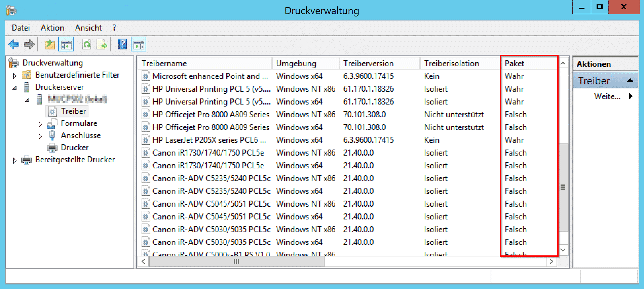
Task: Select HP Officejet Pro 8000 A809 Windows x64 row
Action: [348, 127]
